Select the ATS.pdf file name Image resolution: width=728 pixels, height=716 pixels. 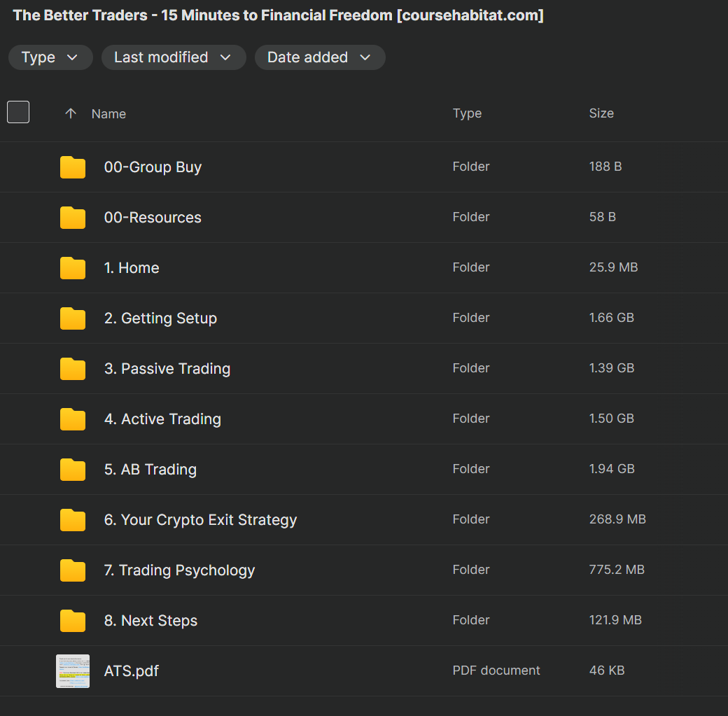(132, 671)
